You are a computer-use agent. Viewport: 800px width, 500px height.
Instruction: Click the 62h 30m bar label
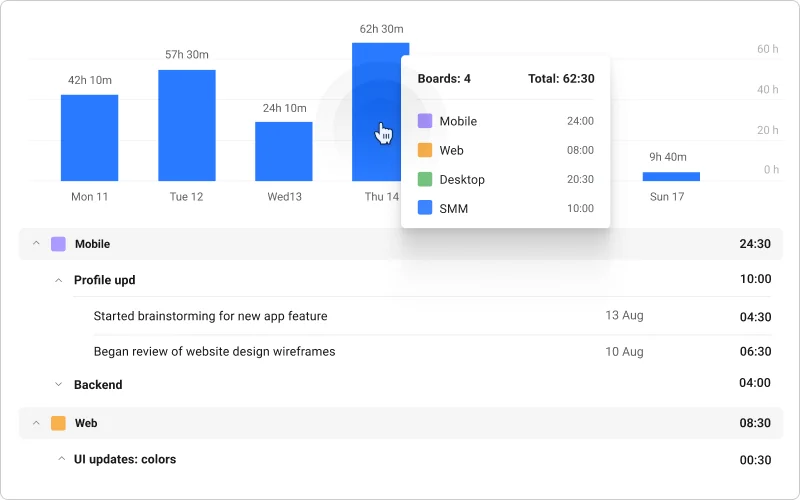pos(381,29)
